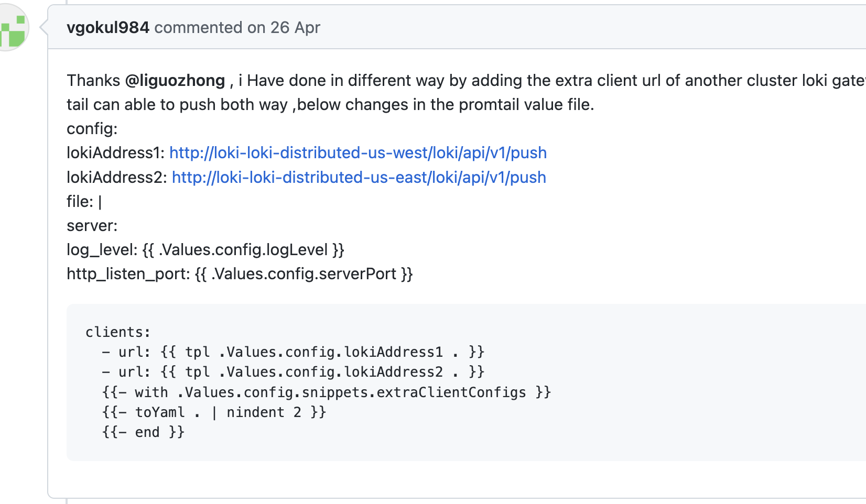
Task: Open the vgokul984 profile link
Action: click(107, 28)
